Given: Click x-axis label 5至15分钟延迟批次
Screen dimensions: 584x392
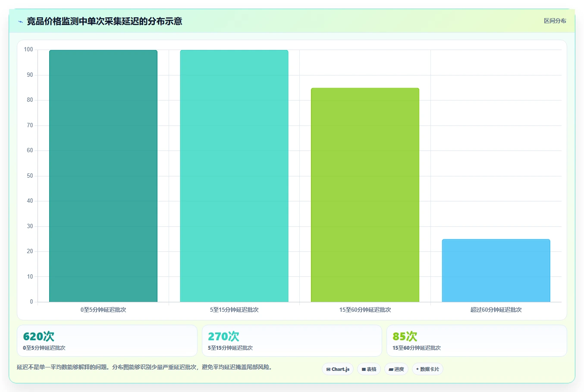Looking at the screenshot, I should tap(234, 310).
